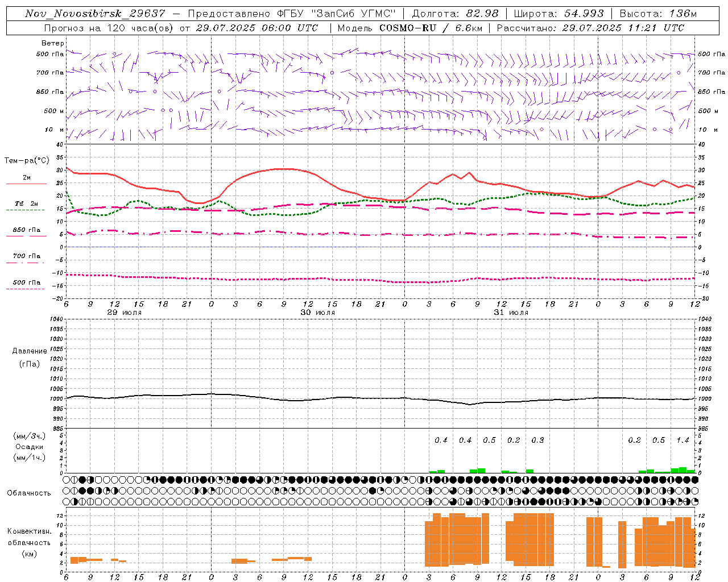This screenshot has height=582, width=728.
Task: Click the 1.4 precipitation amount value
Action: click(x=682, y=440)
